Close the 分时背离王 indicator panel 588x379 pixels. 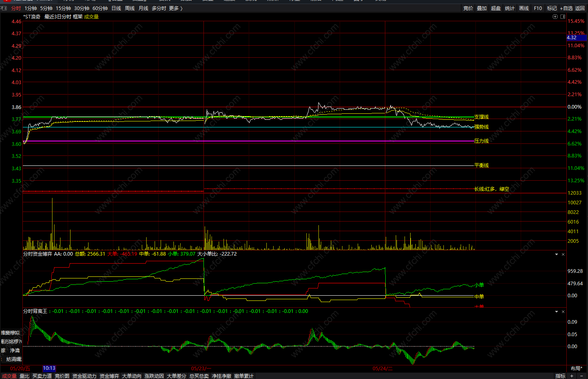pyautogui.click(x=563, y=312)
